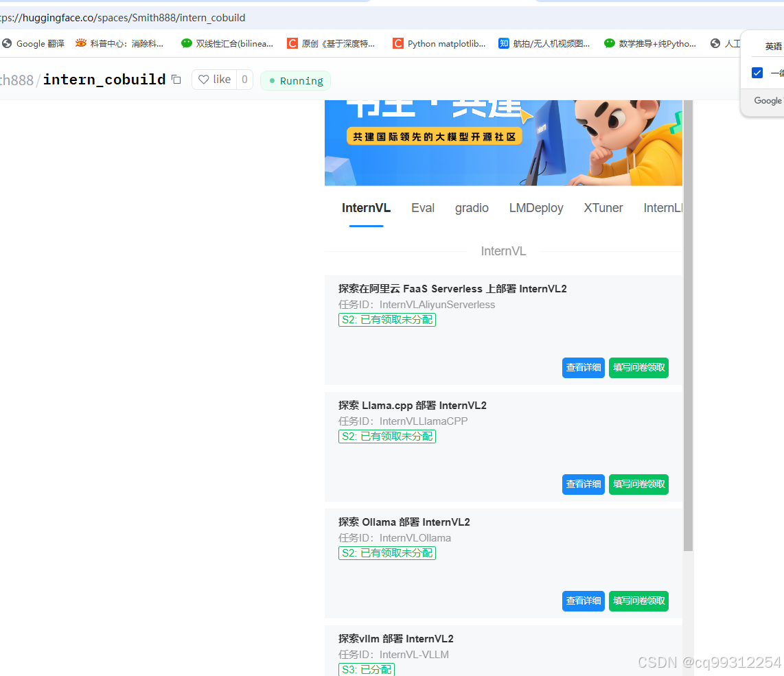Click the embedded page's vertical scrollbar

[688, 325]
